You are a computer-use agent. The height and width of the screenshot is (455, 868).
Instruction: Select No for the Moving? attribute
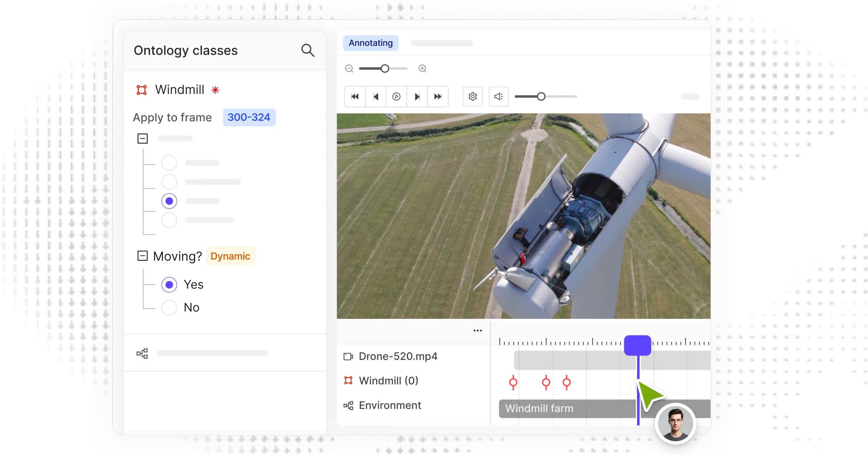coord(169,307)
